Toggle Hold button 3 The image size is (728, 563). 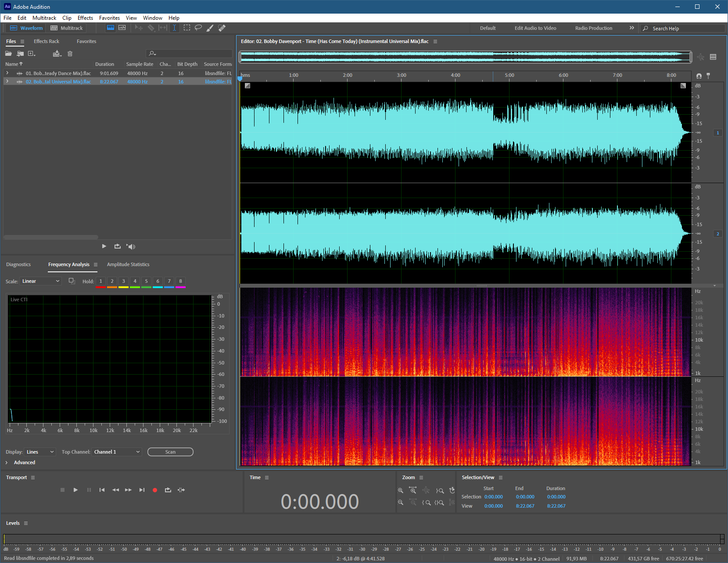coord(123,281)
